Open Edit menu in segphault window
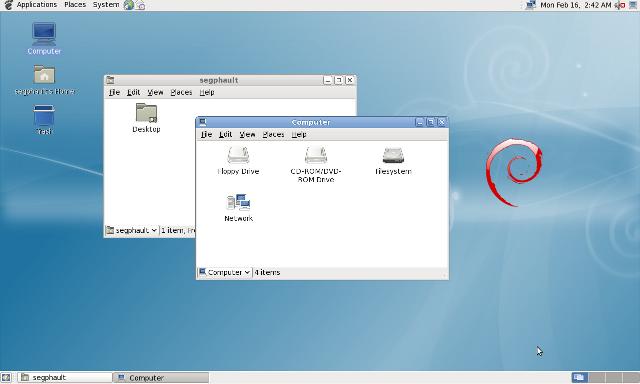 (x=133, y=92)
